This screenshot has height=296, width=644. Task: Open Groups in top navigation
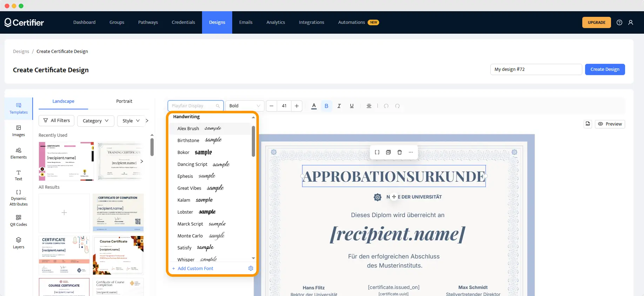pos(117,22)
